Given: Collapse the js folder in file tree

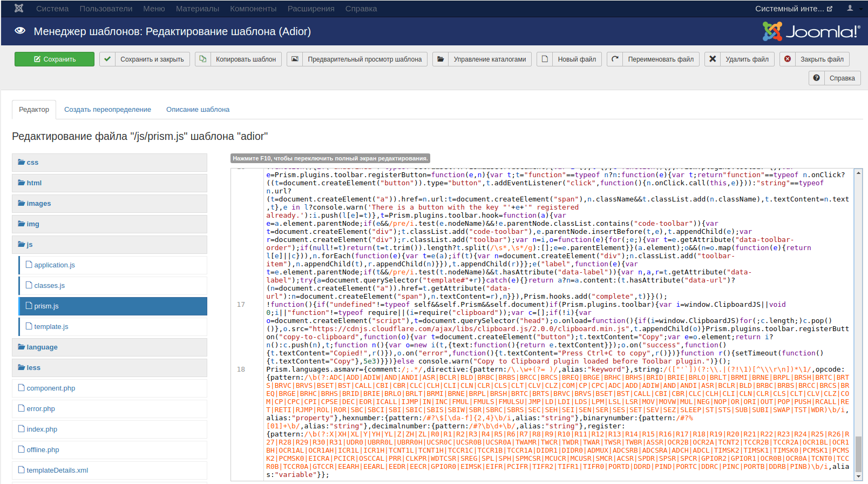Looking at the screenshot, I should [x=26, y=245].
